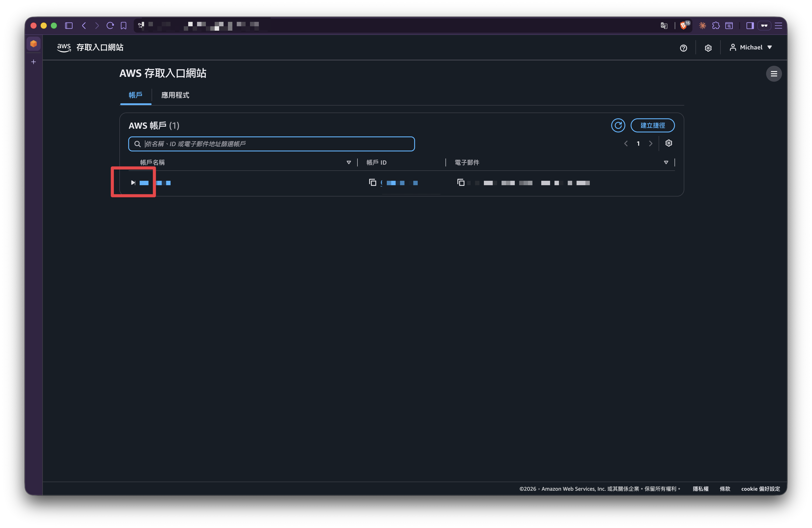Expand the account row triangle
The height and width of the screenshot is (528, 812).
pos(133,183)
